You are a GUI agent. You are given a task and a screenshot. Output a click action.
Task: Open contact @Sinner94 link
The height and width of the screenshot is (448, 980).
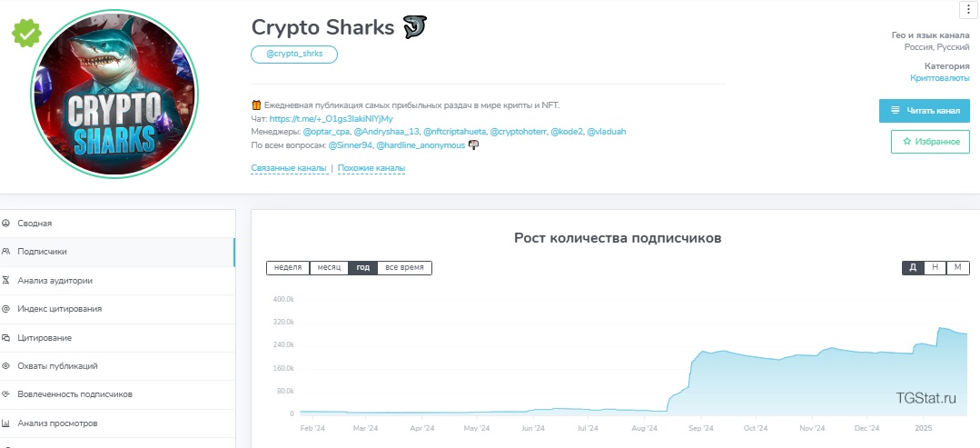coord(350,145)
